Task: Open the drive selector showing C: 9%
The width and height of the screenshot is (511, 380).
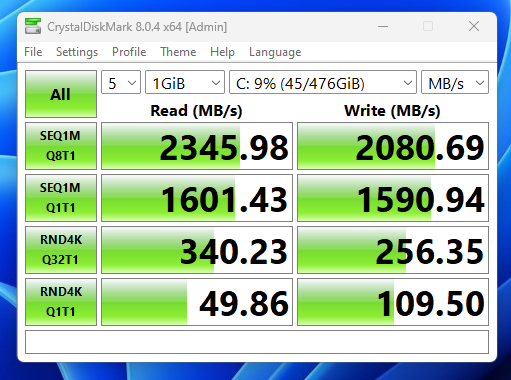Action: [x=323, y=82]
